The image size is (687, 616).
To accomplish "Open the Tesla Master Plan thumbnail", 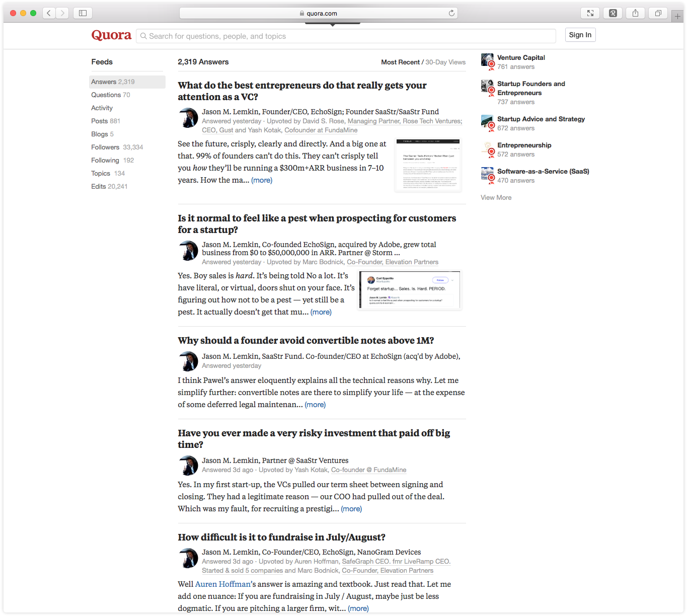I will pyautogui.click(x=428, y=165).
